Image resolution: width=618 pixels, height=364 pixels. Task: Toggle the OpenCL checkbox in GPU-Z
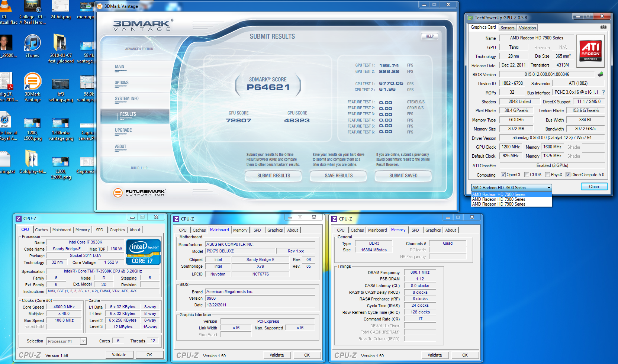[x=503, y=175]
